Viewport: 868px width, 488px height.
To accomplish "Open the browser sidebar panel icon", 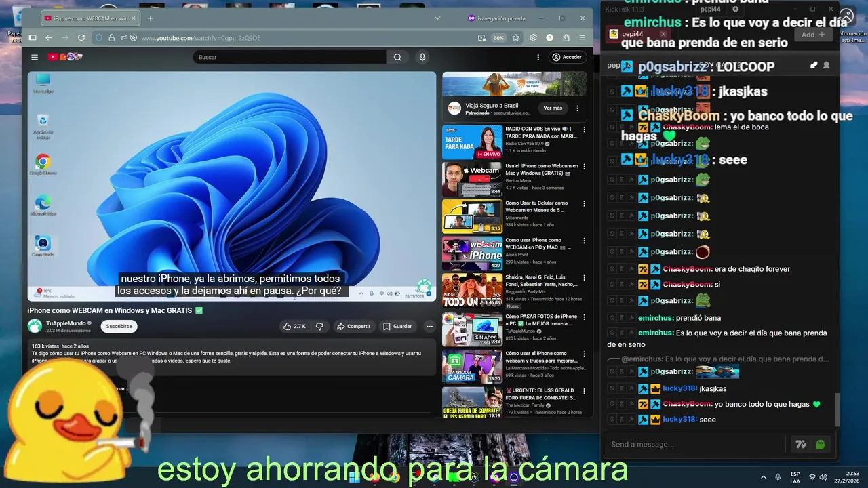I will click(32, 38).
